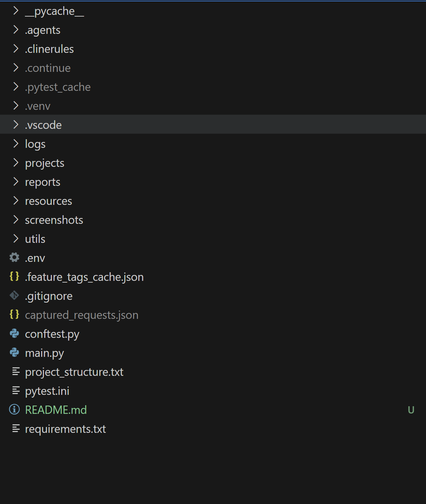Select the logs folder
This screenshot has width=426, height=504.
coord(35,144)
